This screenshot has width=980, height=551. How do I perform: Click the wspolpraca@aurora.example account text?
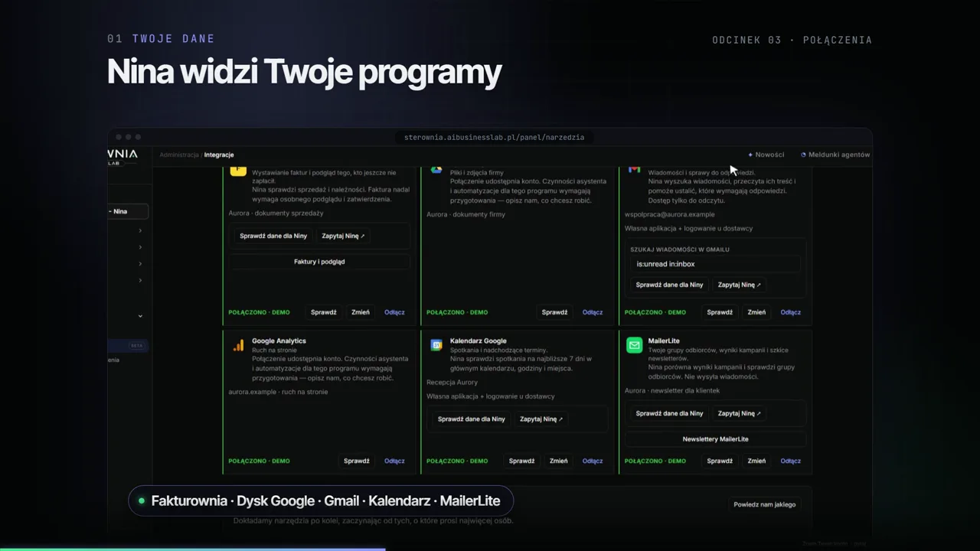670,214
